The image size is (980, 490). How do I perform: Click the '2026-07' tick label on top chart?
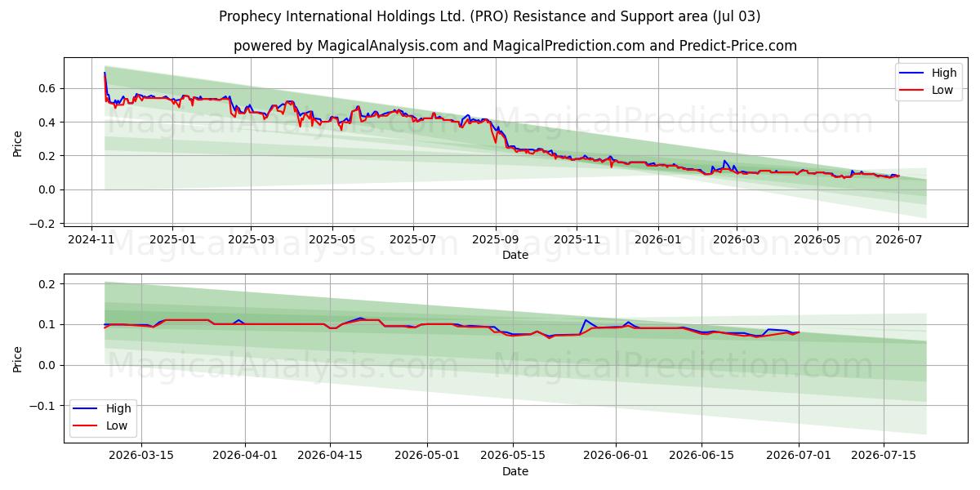pyautogui.click(x=898, y=239)
